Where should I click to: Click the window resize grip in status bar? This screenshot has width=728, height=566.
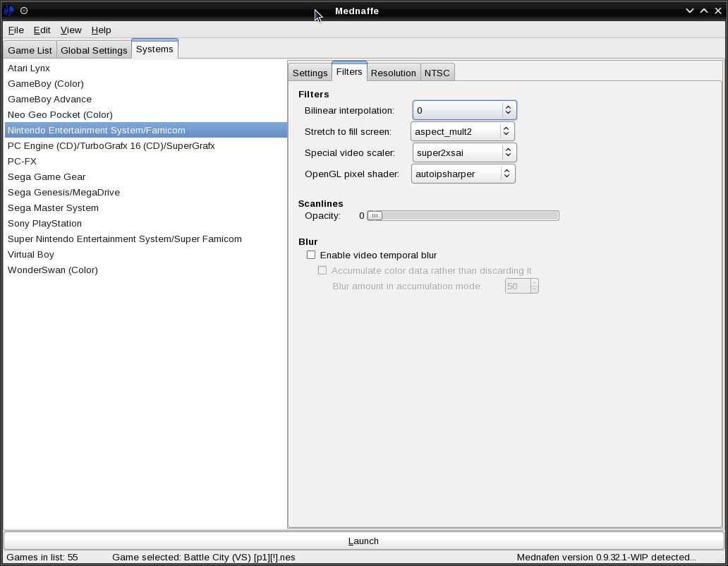click(x=720, y=558)
